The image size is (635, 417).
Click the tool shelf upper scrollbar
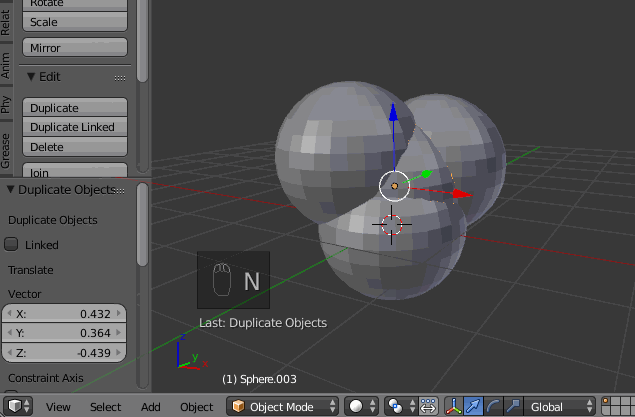[142, 40]
